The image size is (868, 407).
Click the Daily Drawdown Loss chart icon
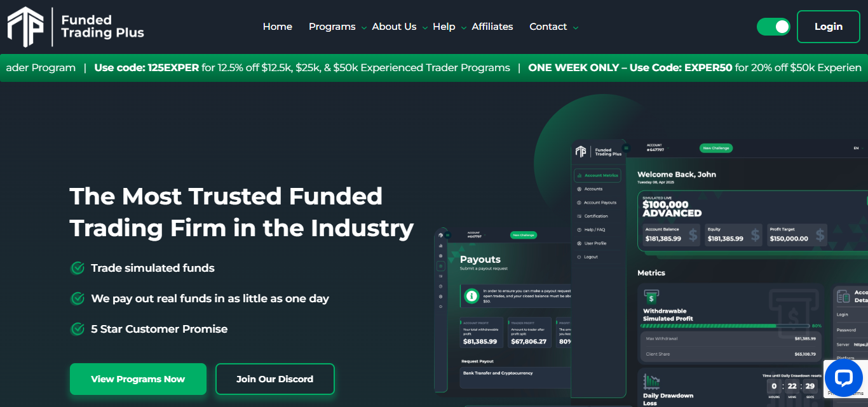coord(651,381)
